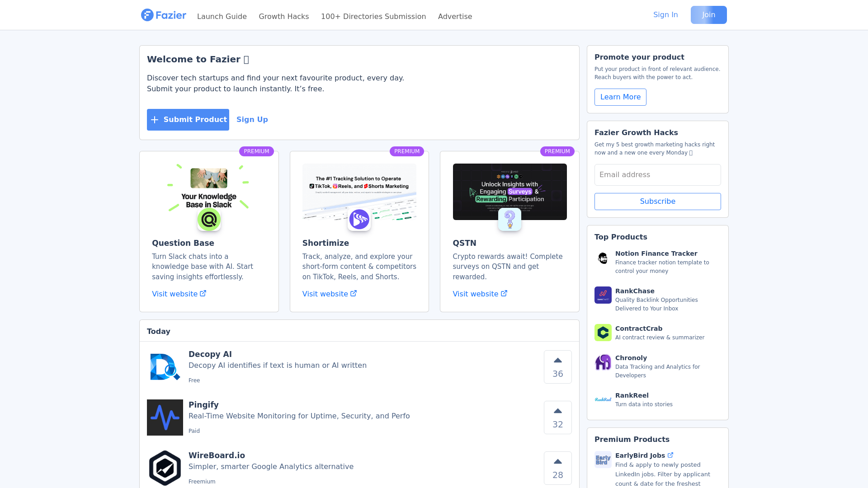Open the WireBoard.io product title
Viewport: 868px width, 488px height.
pos(217,455)
